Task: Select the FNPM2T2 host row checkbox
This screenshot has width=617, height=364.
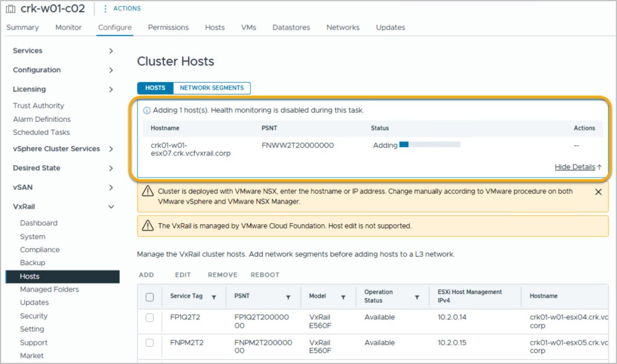Action: [150, 343]
